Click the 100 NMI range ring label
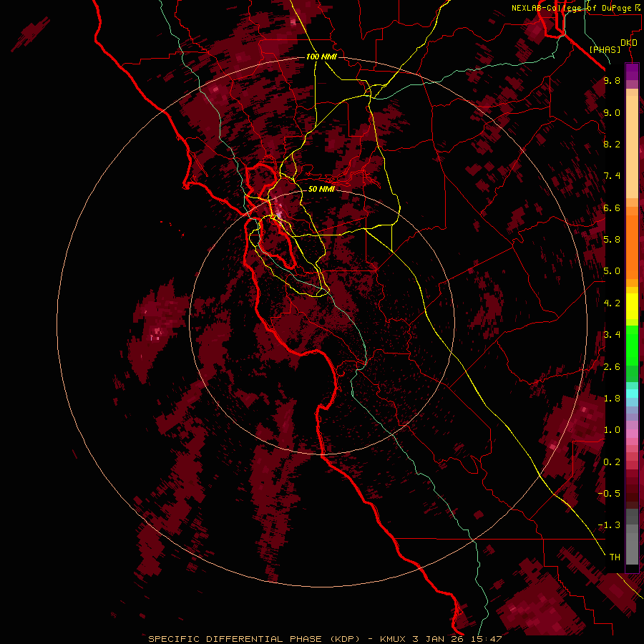Screen dimensions: 644x644 [x=321, y=57]
